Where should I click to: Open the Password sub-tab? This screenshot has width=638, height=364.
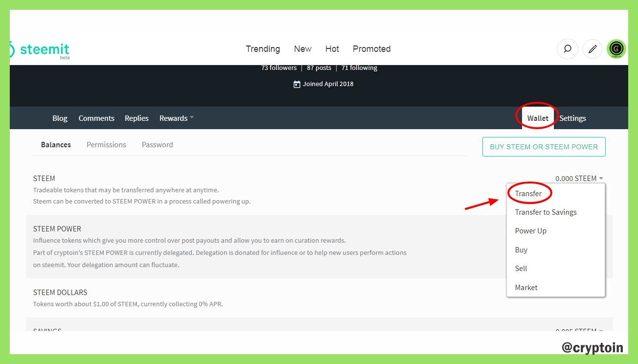point(157,144)
